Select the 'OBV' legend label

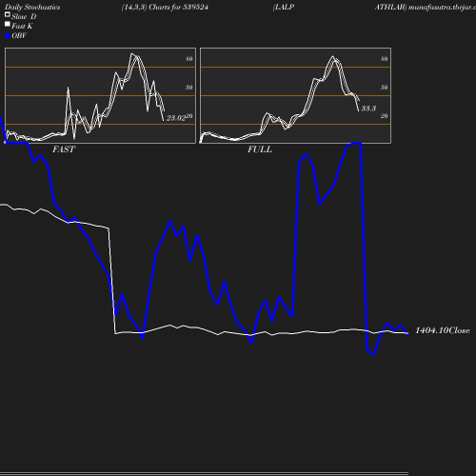(x=19, y=35)
